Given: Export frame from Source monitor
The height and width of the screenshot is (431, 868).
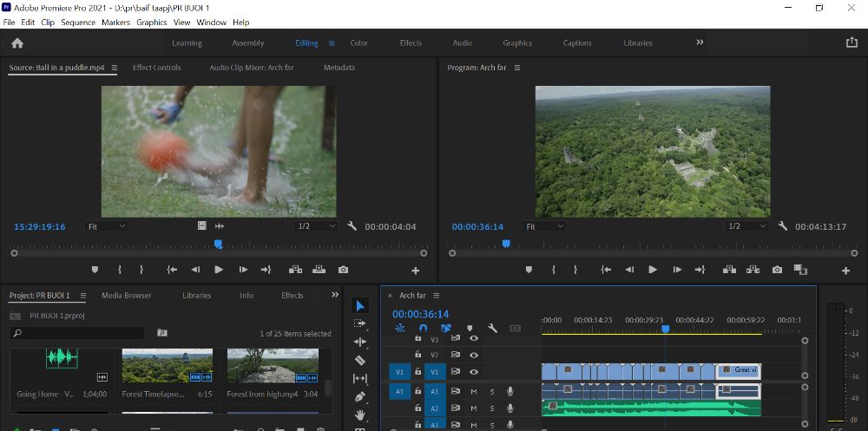Looking at the screenshot, I should pos(343,270).
